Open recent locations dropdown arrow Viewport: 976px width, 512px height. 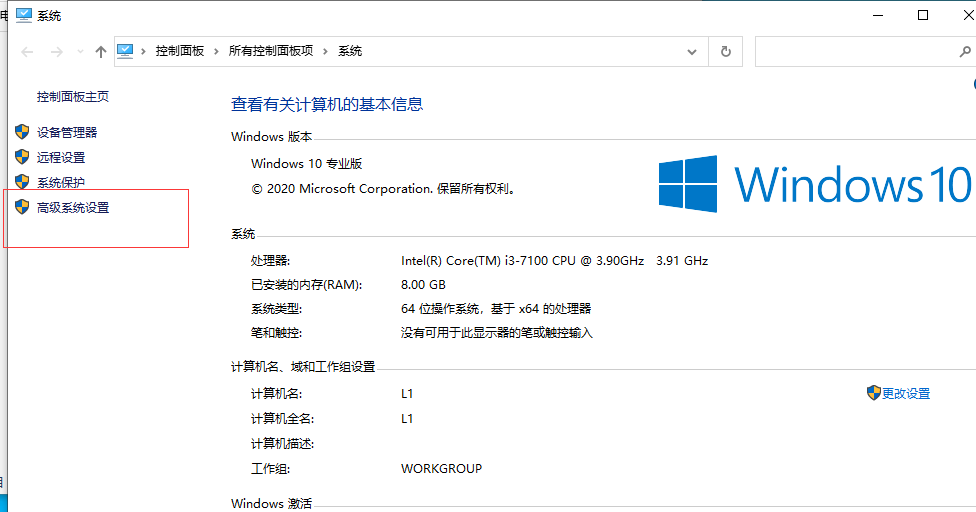80,52
